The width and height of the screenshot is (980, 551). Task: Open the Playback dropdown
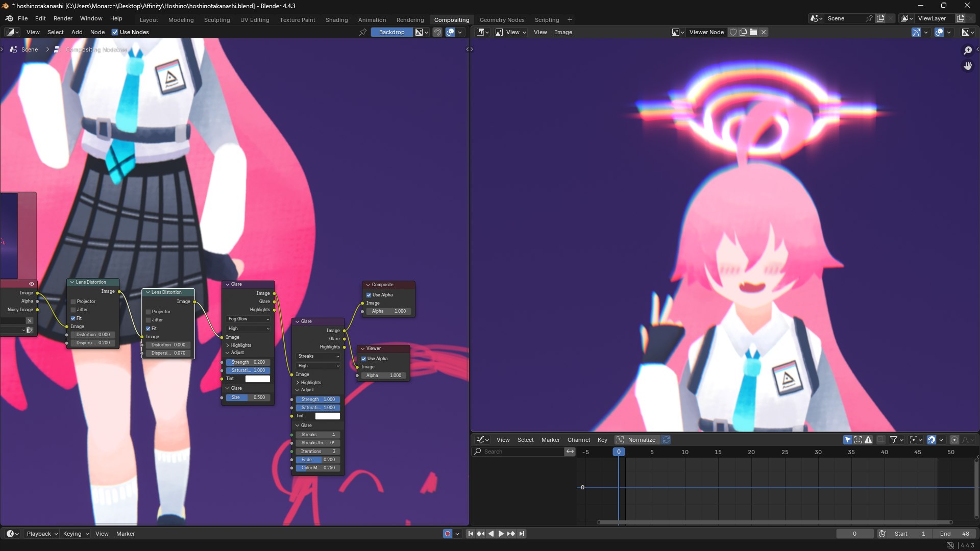coord(42,534)
